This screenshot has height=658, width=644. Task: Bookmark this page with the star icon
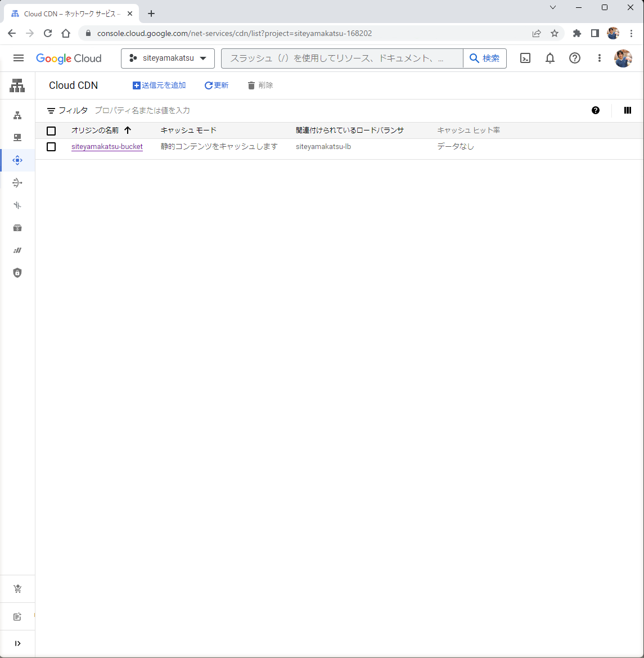click(555, 34)
